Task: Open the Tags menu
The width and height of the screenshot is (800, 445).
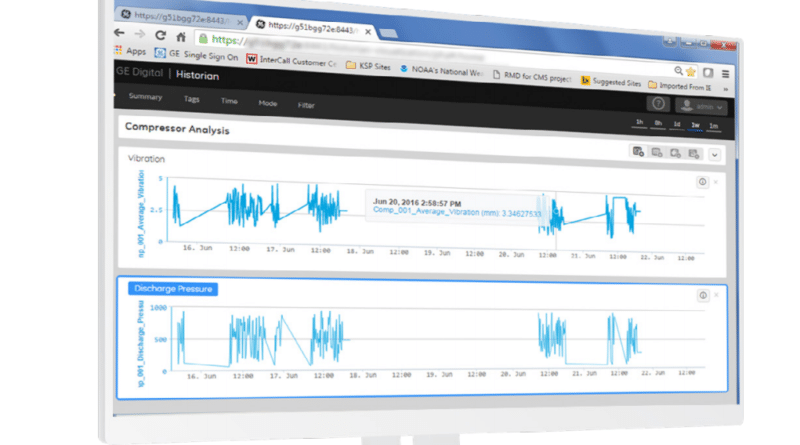Action: coord(191,100)
